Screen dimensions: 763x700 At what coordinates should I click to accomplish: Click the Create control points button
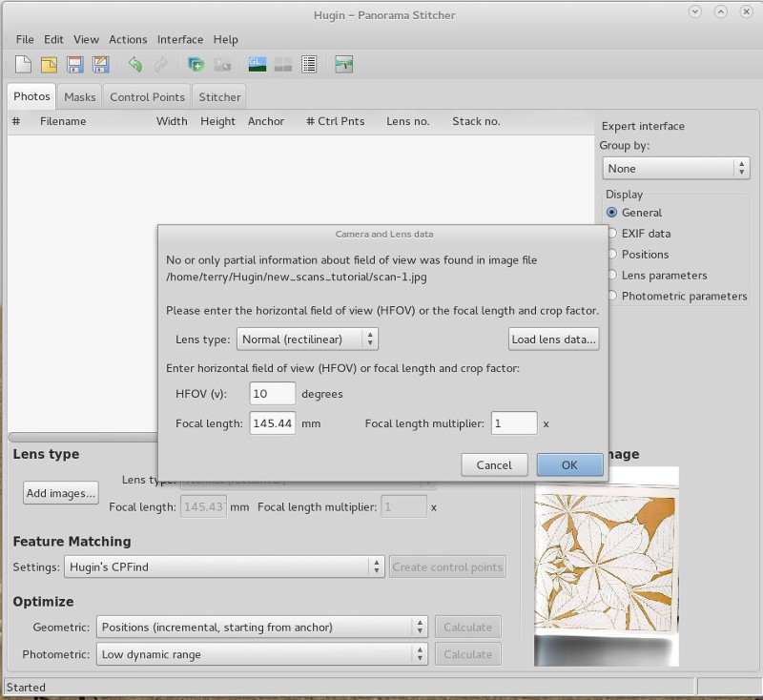[447, 566]
